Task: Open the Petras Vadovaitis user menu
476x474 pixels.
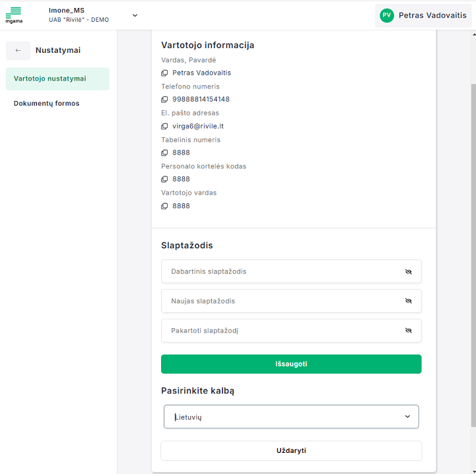Action: (x=432, y=15)
